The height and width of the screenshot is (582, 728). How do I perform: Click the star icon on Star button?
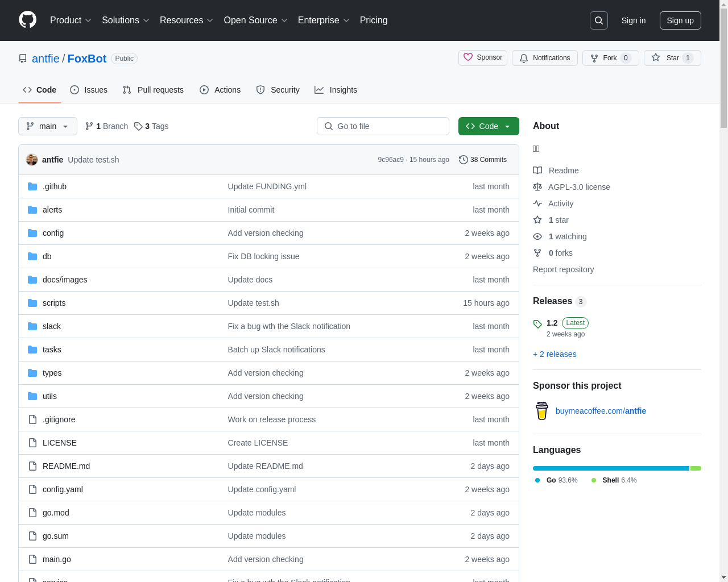[x=656, y=57]
